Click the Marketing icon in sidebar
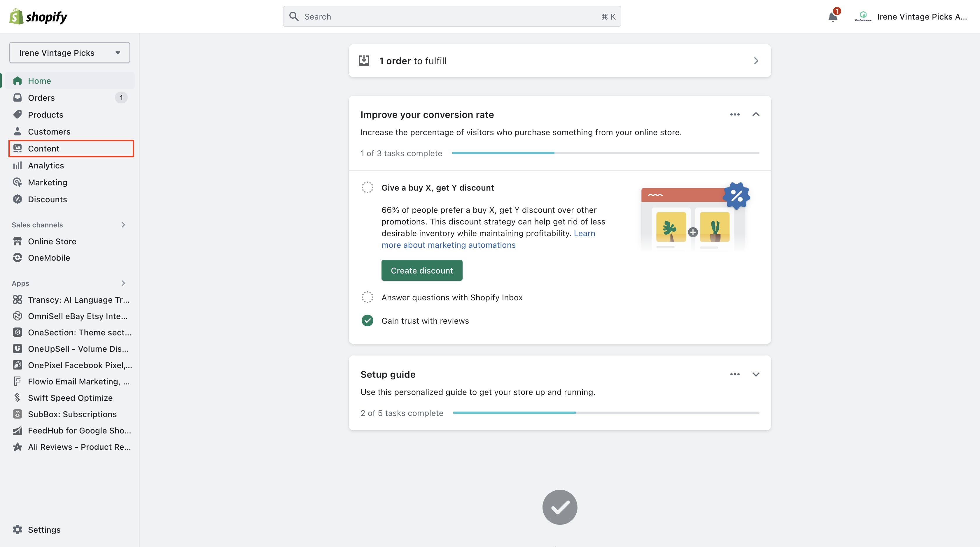980x547 pixels. 17,182
